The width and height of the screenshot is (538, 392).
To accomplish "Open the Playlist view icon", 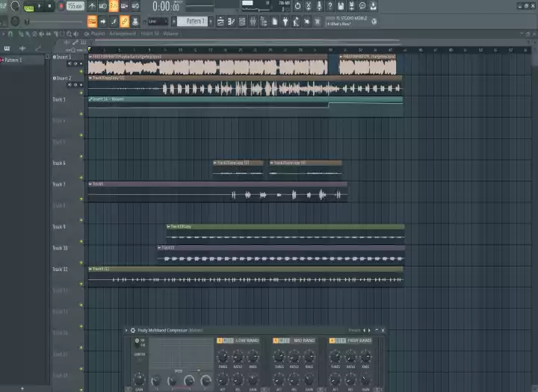I will click(220, 21).
